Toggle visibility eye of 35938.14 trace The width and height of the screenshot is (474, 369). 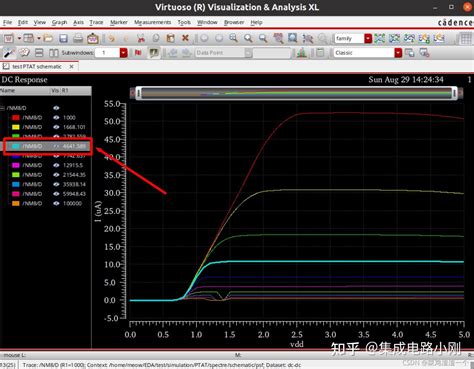coord(56,184)
